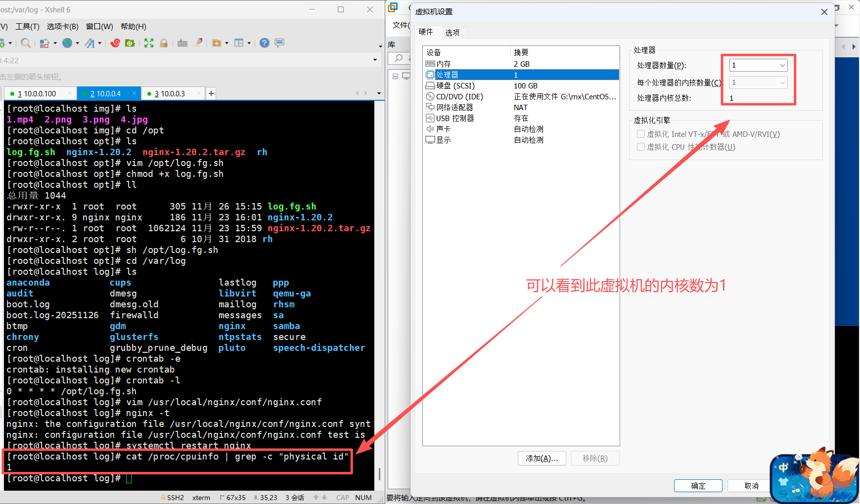Toggle Xshell full screen icon
This screenshot has width=860, height=504.
point(149,43)
